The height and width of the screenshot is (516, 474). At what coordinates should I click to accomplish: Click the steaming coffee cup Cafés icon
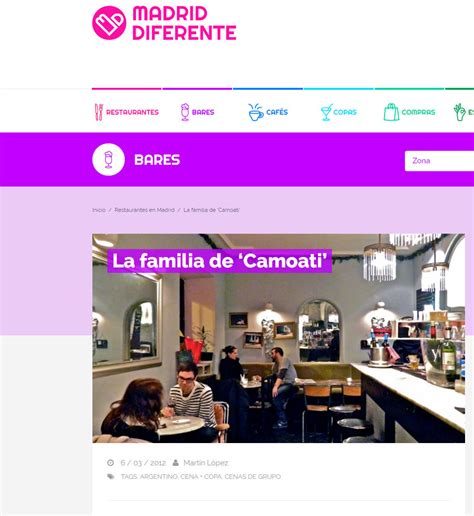(x=256, y=112)
